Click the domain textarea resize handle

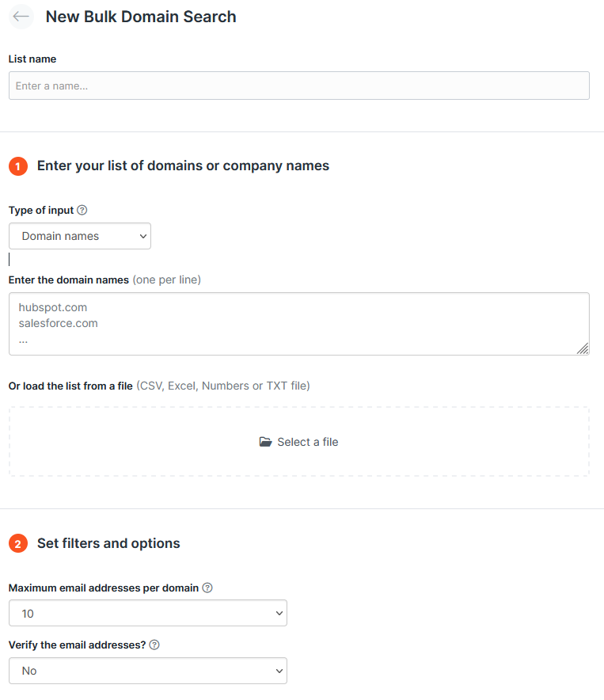pos(583,348)
